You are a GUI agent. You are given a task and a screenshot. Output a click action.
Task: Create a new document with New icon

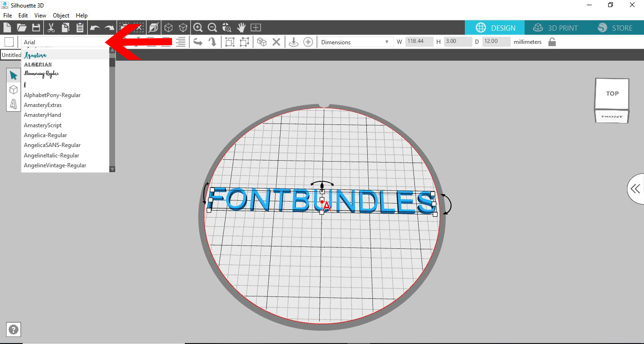[x=7, y=27]
